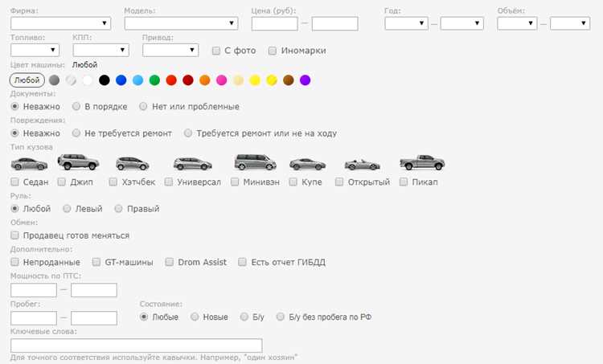The height and width of the screenshot is (364, 603).
Task: Click the sedan car body icon
Action: (29, 164)
